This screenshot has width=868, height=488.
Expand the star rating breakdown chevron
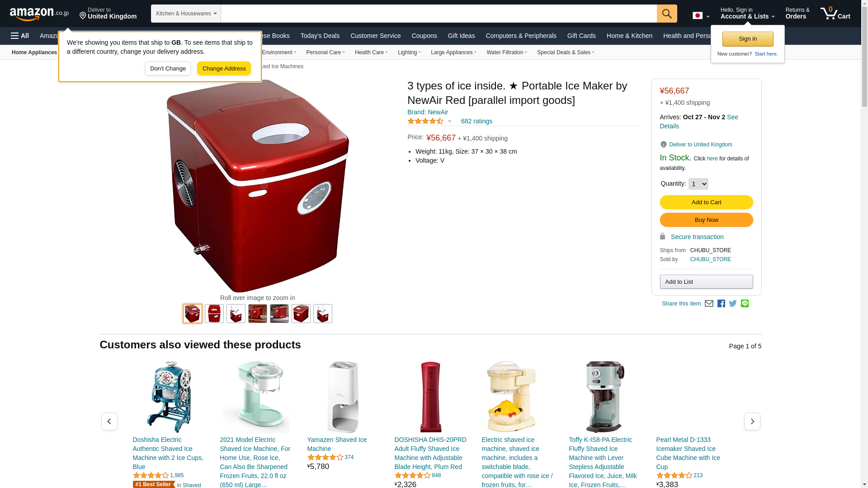(449, 121)
